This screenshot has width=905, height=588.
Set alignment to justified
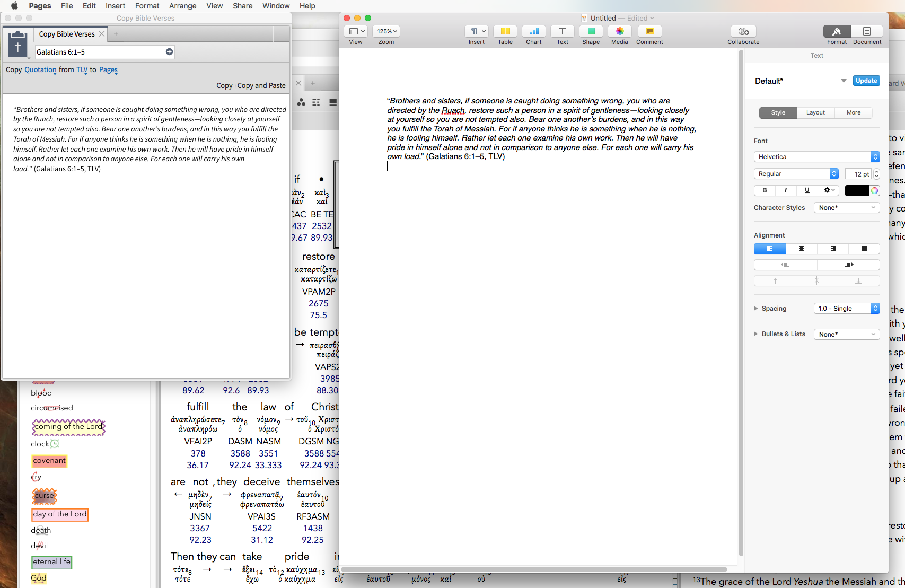(864, 249)
